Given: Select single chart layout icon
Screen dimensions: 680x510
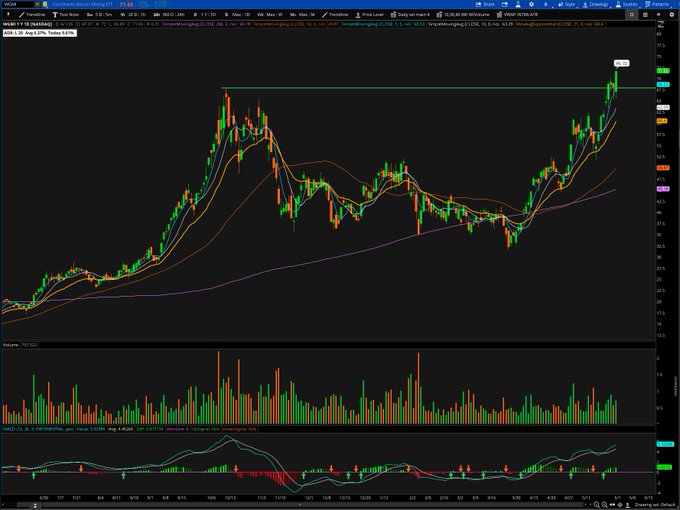Looking at the screenshot, I should point(631,14).
